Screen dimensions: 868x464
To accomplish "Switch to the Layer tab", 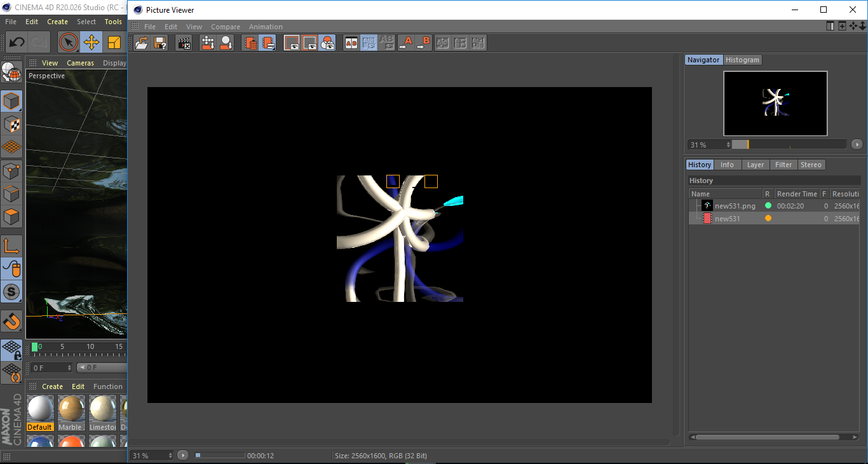I will (755, 165).
